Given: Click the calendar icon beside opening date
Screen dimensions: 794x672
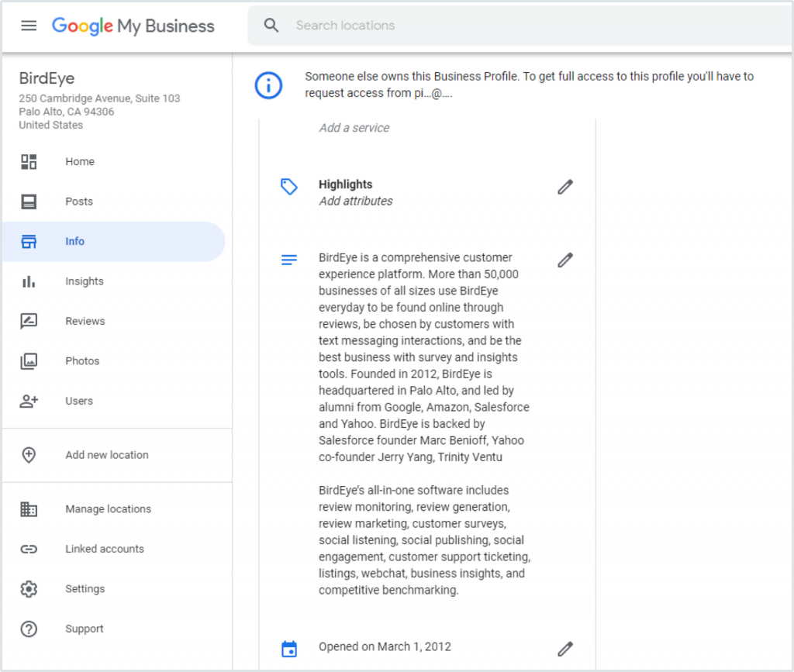Looking at the screenshot, I should click(289, 649).
